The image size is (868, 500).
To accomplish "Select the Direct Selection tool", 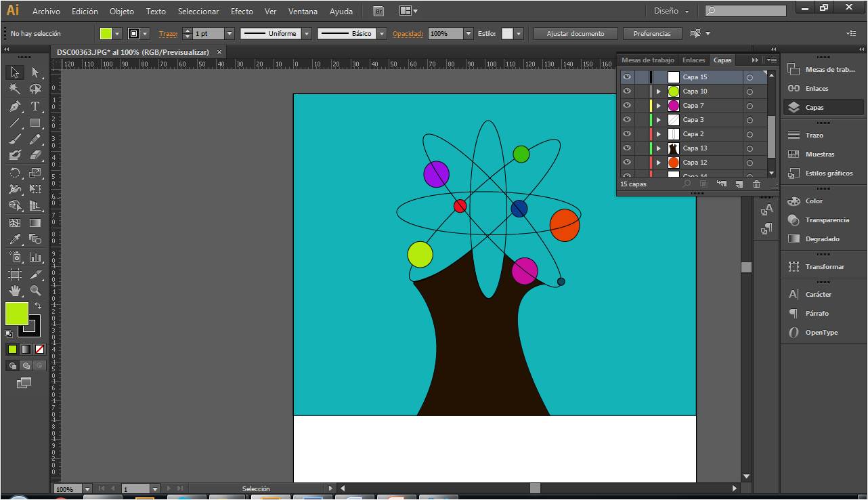I will [35, 72].
